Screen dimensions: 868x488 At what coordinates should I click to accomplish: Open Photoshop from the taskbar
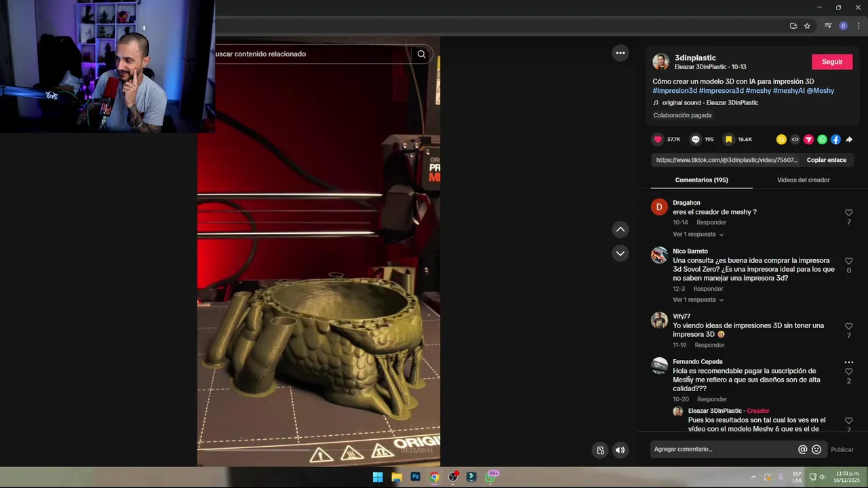click(x=416, y=477)
